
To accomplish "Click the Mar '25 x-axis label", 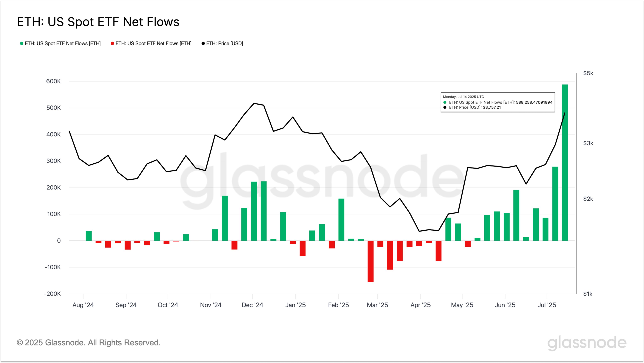I will pyautogui.click(x=377, y=305).
